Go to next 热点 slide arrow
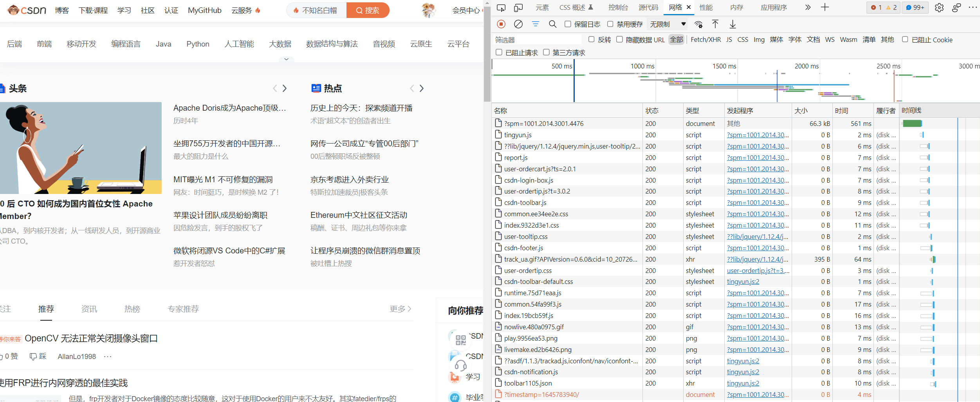The height and width of the screenshot is (402, 980). click(x=422, y=88)
